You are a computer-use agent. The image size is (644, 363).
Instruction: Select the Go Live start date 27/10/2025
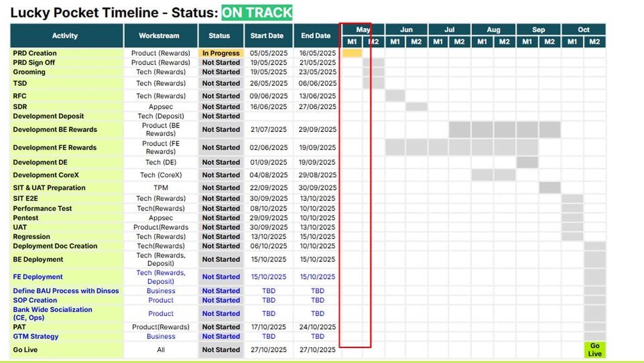(268, 350)
